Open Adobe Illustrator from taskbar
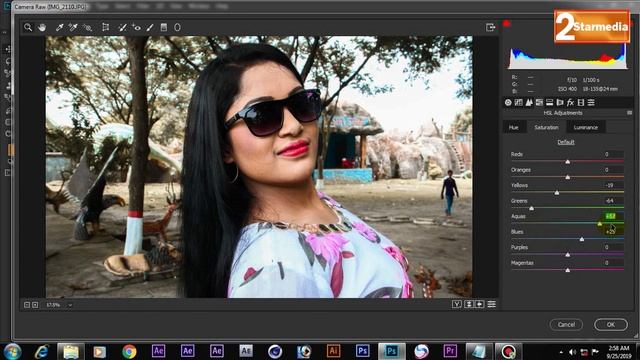This screenshot has height=360, width=640. [x=333, y=351]
